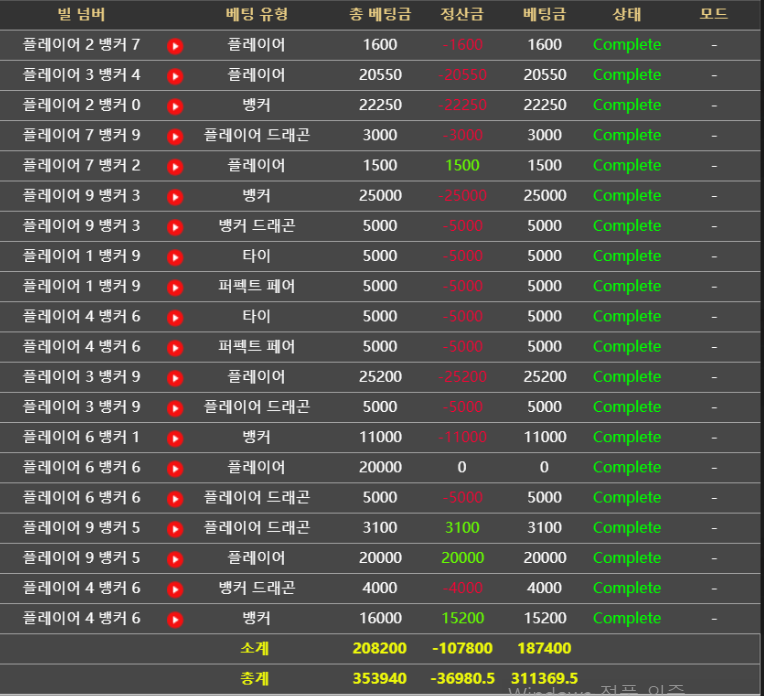
Task: Click the green settlement value 15200
Action: tap(462, 619)
